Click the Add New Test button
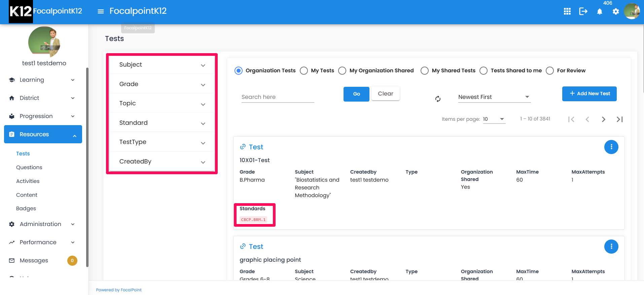This screenshot has height=295, width=644. (589, 94)
